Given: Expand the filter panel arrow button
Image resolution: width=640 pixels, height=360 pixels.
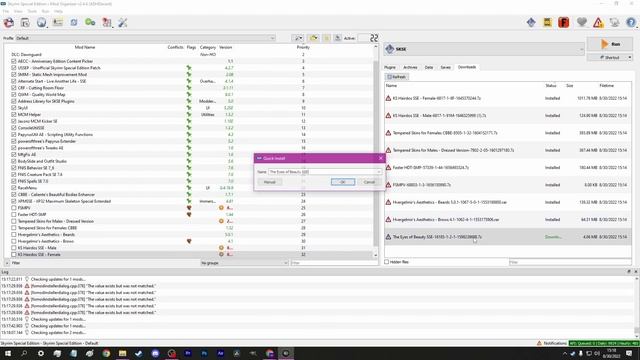Looking at the screenshot, I should coord(7,263).
